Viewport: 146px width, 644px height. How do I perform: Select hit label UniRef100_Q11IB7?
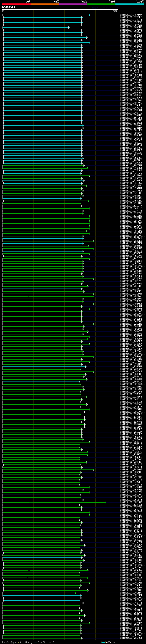[131, 203]
